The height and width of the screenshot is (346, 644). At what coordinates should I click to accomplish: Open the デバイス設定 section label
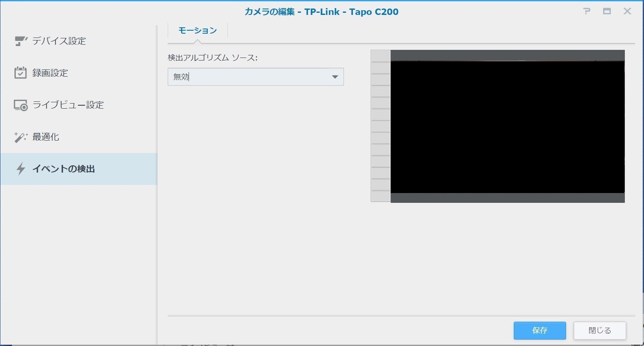click(x=59, y=41)
